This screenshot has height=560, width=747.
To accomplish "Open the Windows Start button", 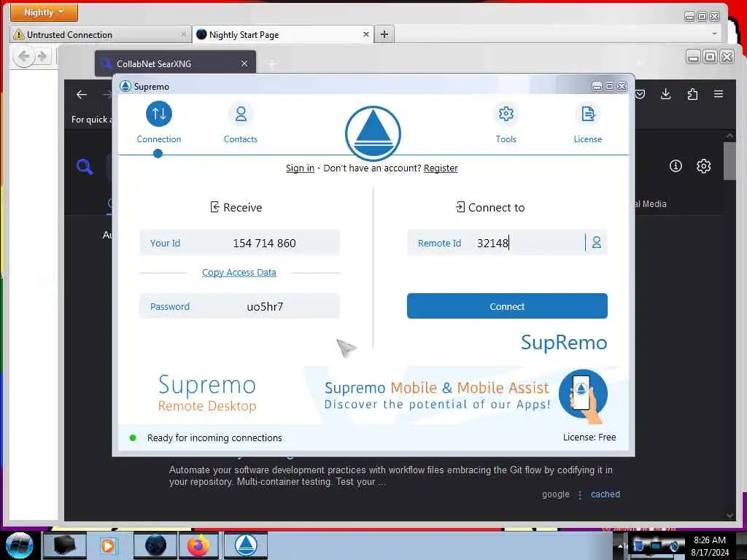I will (x=20, y=545).
